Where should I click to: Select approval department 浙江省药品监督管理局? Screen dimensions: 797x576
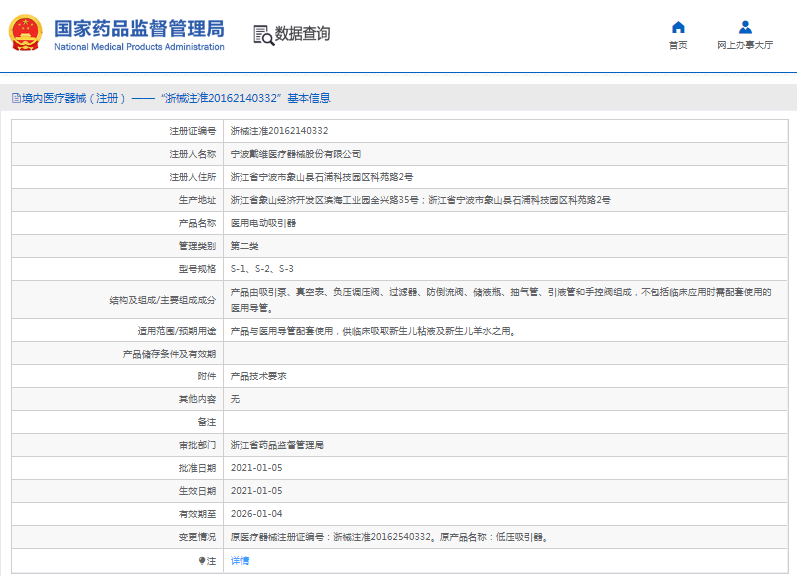coord(277,445)
